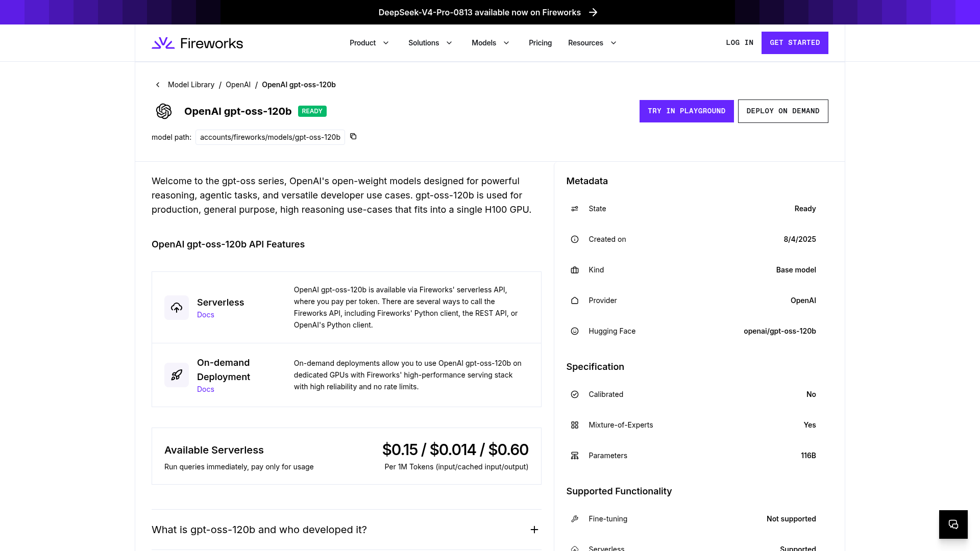The image size is (980, 551).
Task: Click TRY IN PLAYGROUND
Action: click(x=687, y=111)
